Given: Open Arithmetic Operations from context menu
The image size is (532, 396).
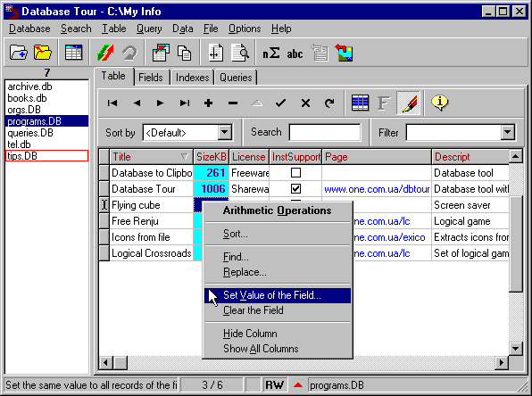Looking at the screenshot, I should point(278,210).
